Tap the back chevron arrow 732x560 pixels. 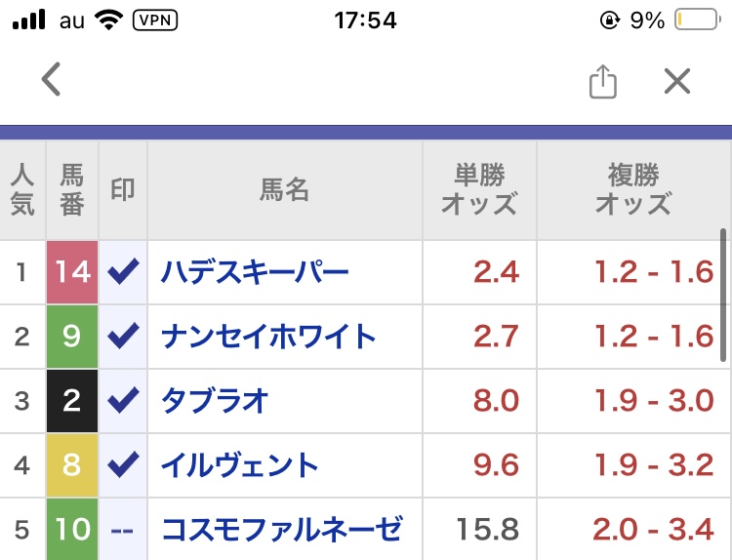[51, 79]
